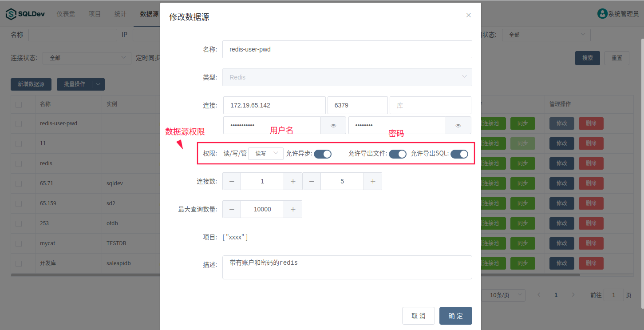This screenshot has width=644, height=330.
Task: Expand the batch operations dropdown arrow
Action: [98, 84]
